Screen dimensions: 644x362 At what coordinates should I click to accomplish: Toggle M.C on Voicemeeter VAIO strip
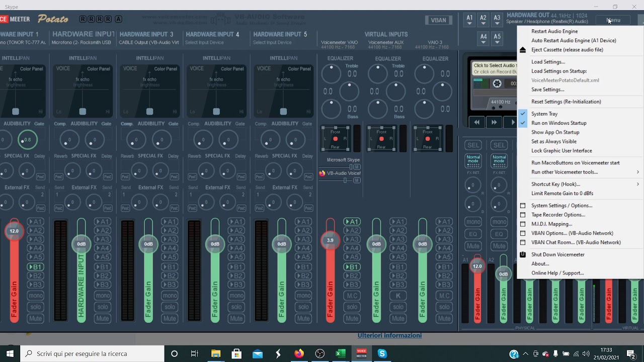352,296
